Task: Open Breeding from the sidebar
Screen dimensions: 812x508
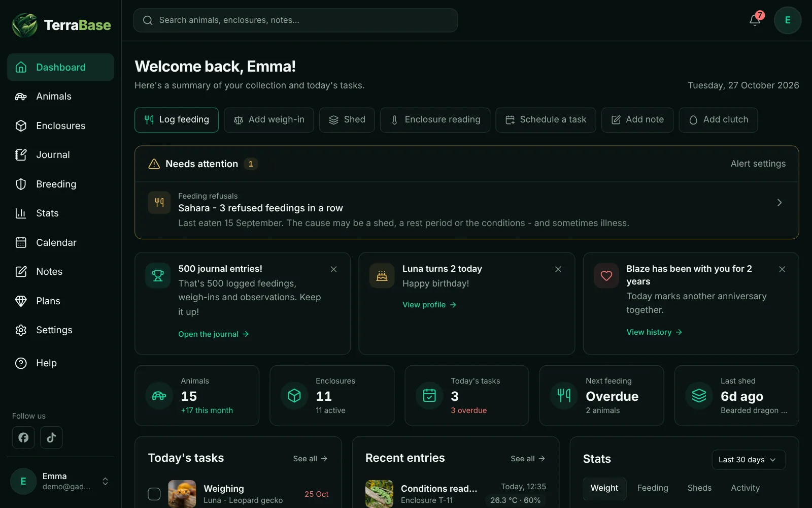Action: (60, 184)
